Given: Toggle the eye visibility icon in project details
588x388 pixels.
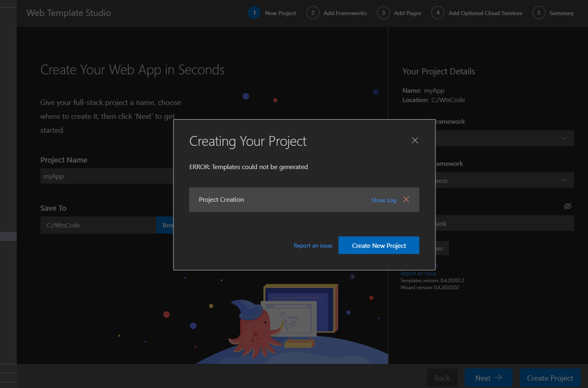Looking at the screenshot, I should (568, 206).
